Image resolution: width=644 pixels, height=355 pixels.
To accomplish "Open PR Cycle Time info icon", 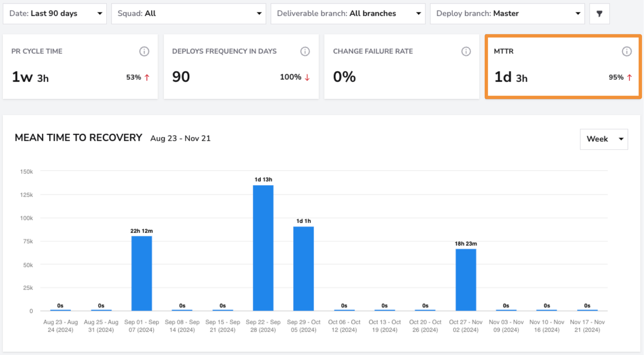I will [x=144, y=51].
